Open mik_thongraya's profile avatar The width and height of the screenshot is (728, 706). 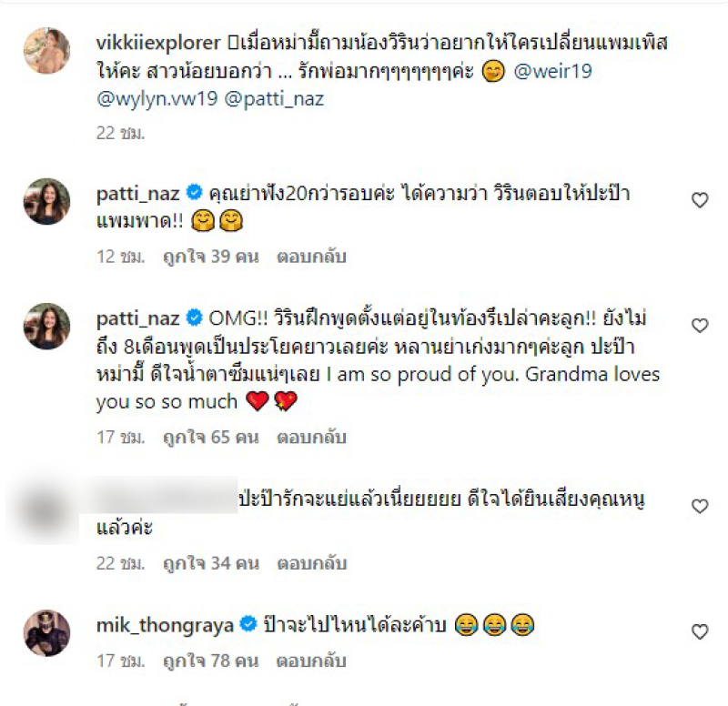coord(47,633)
